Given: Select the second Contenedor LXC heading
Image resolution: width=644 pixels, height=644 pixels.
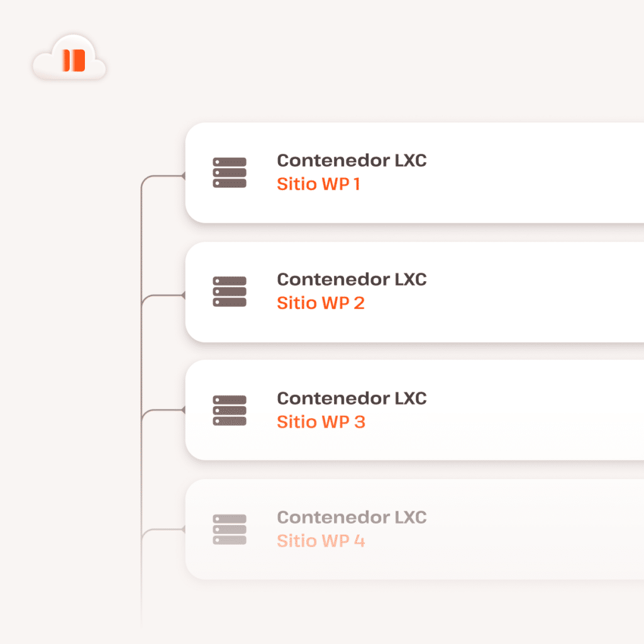Looking at the screenshot, I should click(352, 279).
